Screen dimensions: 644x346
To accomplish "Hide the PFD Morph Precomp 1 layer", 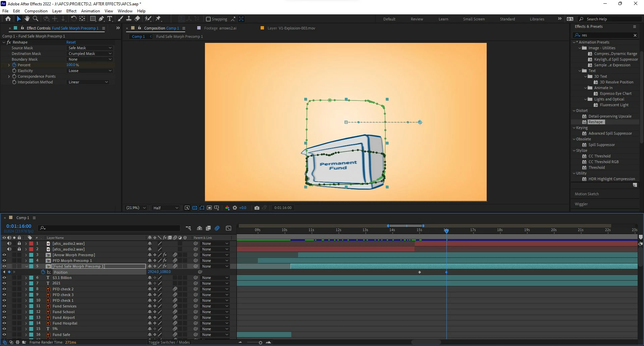I will (x=4, y=261).
